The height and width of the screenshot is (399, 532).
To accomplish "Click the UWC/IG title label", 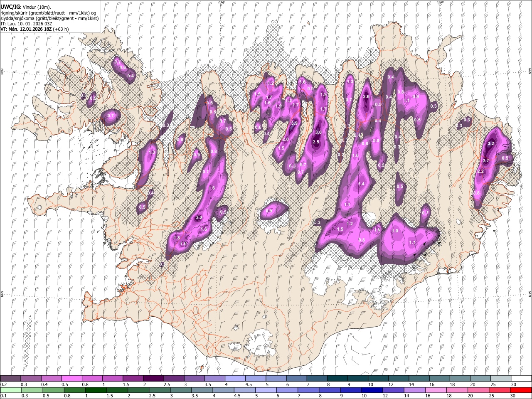I will coord(10,7).
